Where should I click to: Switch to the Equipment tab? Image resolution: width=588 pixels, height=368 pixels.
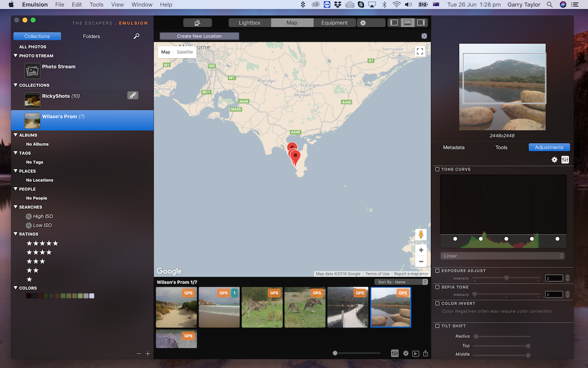point(334,22)
